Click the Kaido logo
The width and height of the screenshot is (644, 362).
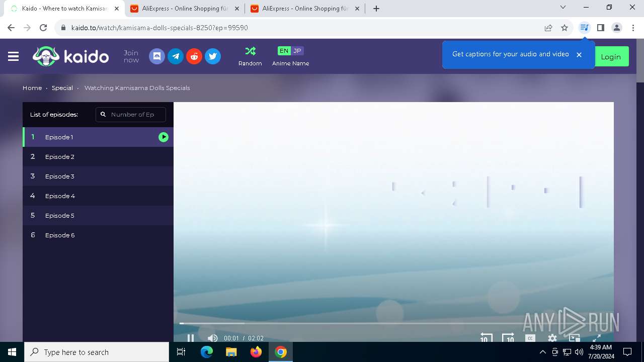click(70, 56)
